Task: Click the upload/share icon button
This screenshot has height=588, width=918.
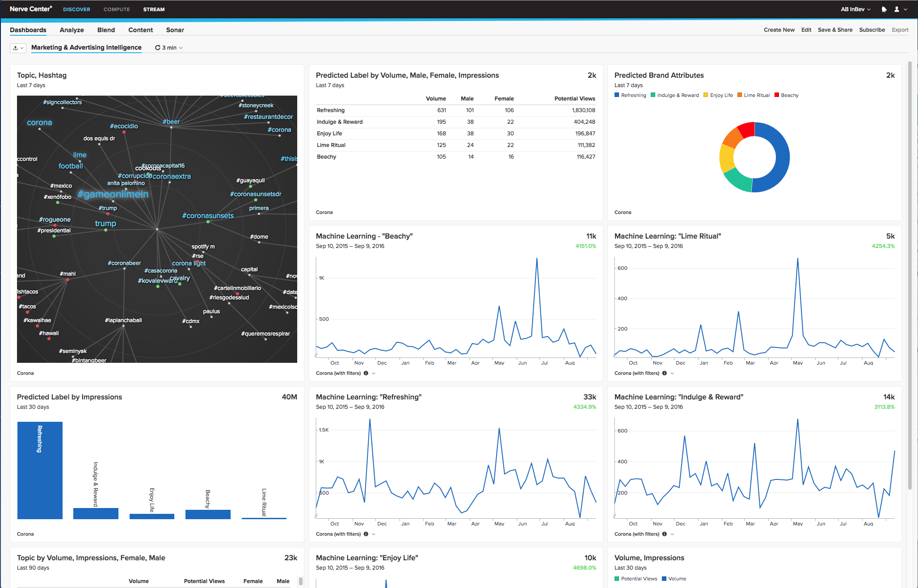Action: 16,48
